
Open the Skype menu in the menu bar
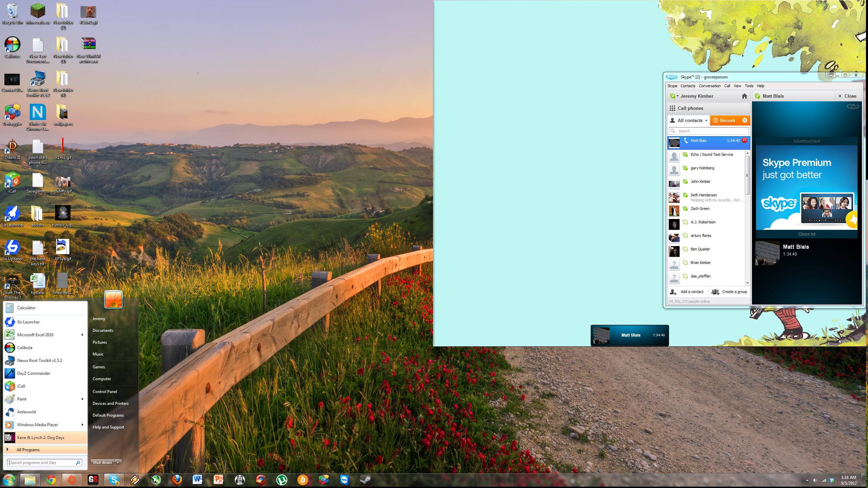pos(672,86)
